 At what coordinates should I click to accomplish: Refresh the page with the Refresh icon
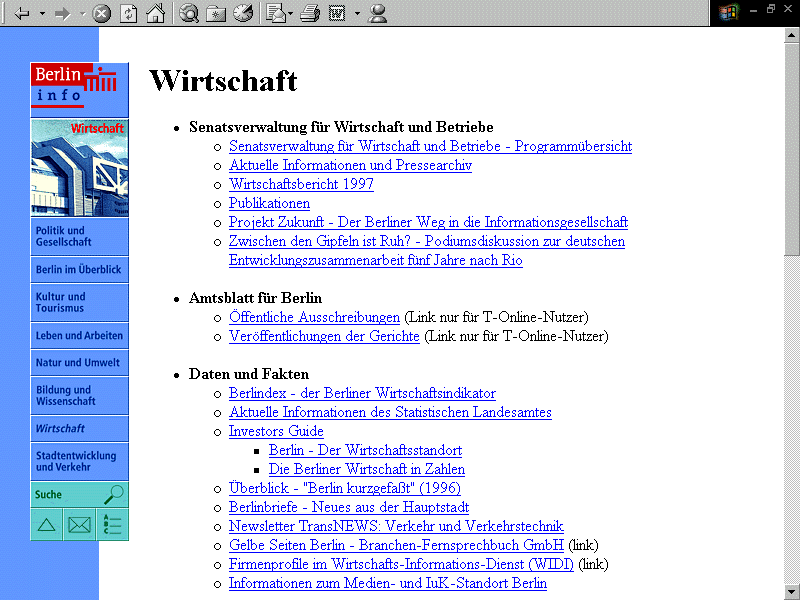[129, 14]
